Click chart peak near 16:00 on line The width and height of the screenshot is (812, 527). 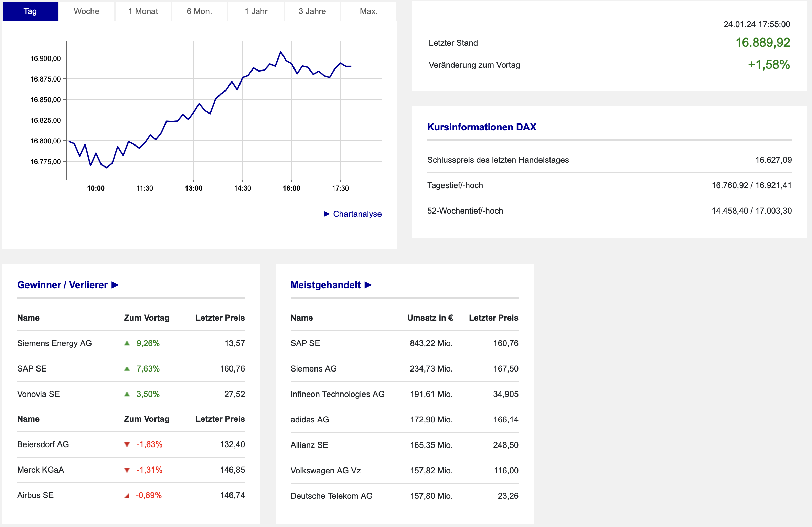(281, 52)
